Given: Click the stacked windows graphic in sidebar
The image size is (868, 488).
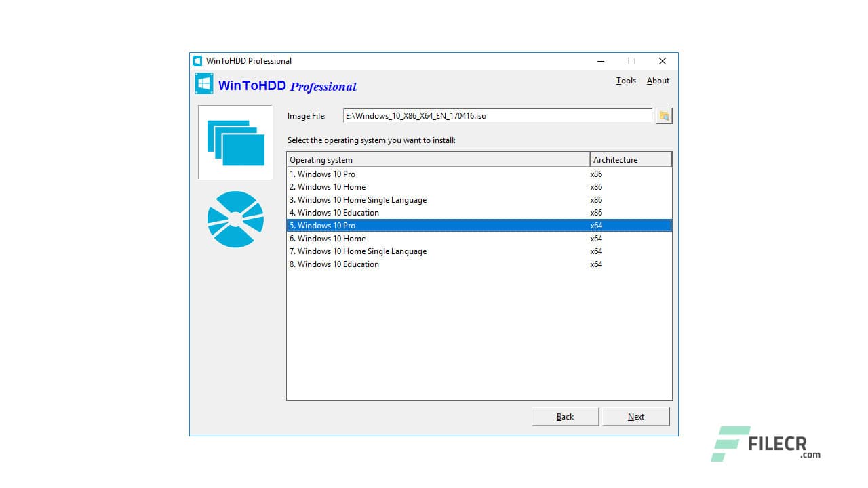Looking at the screenshot, I should [x=235, y=142].
